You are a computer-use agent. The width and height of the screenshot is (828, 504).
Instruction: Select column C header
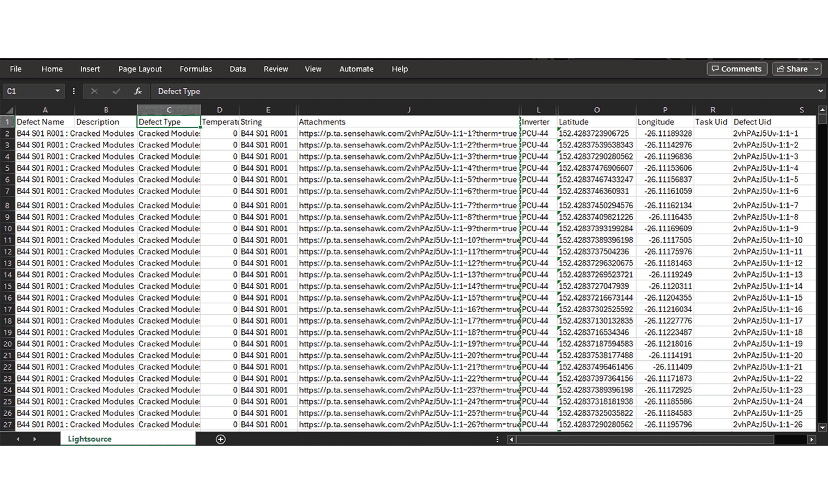169,110
